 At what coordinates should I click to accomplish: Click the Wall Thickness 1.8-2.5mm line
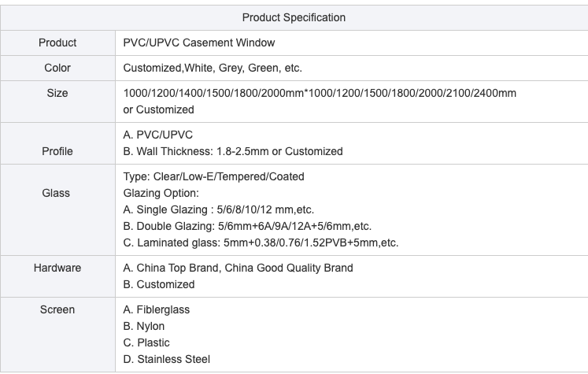(x=233, y=151)
